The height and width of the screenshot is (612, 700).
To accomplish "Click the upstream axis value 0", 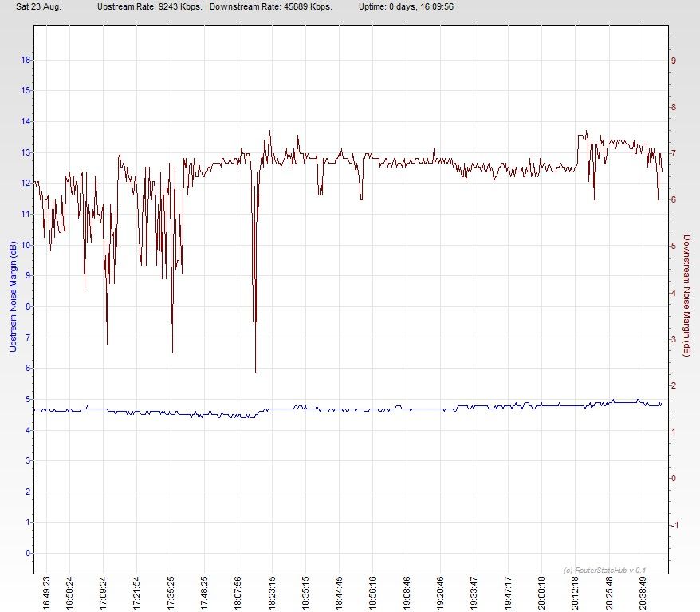I will click(x=28, y=553).
